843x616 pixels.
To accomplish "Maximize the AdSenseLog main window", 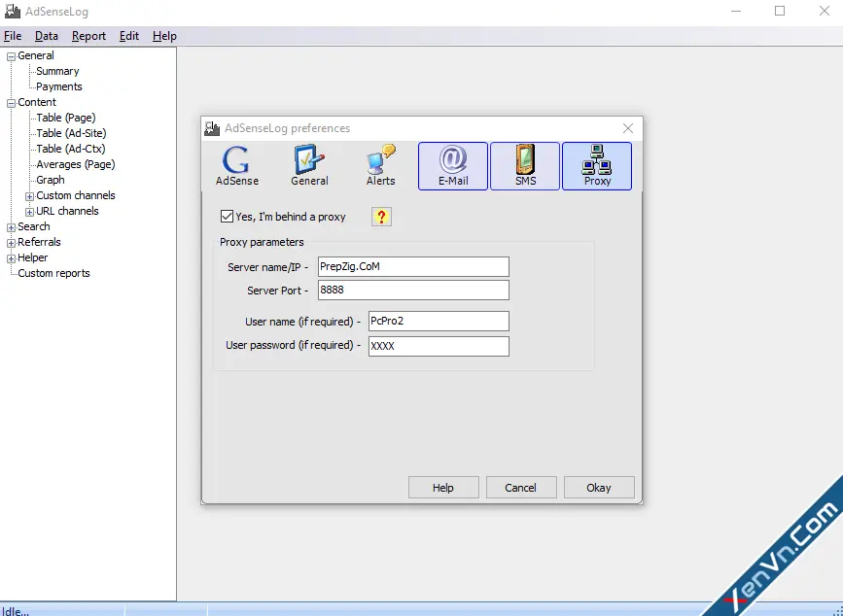I will [780, 11].
